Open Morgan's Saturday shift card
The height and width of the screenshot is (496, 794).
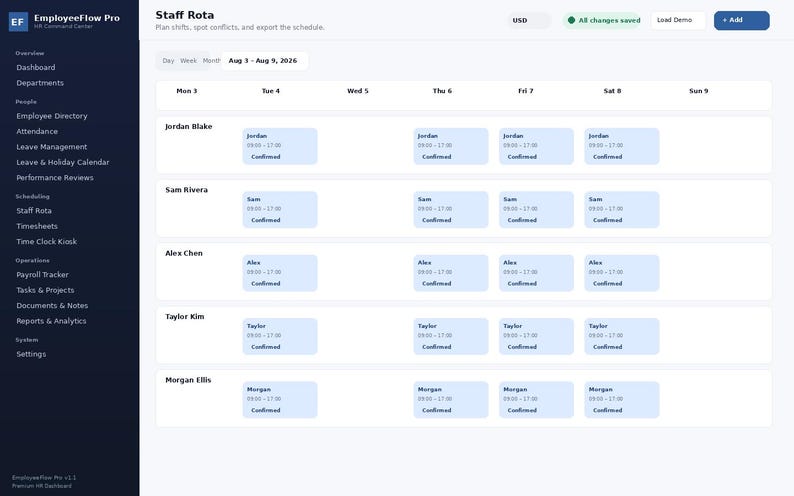pos(622,400)
